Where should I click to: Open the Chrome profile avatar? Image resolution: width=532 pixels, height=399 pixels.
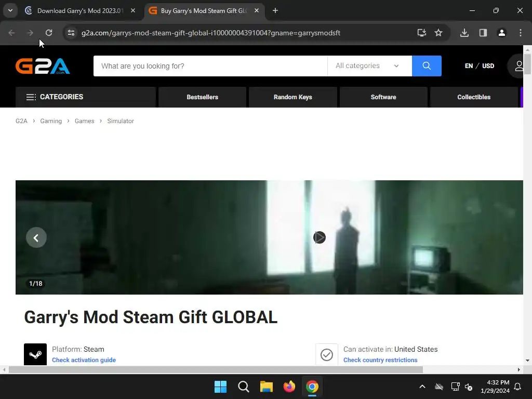pyautogui.click(x=502, y=33)
